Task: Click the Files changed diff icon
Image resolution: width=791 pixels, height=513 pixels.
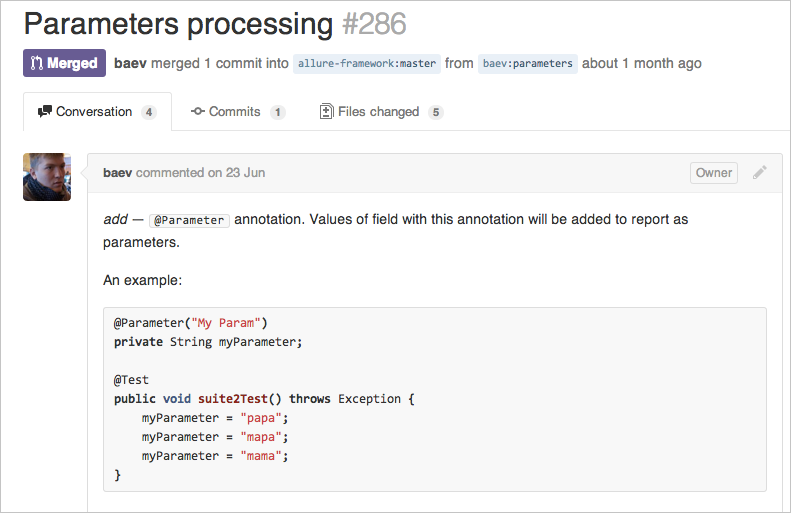Action: point(326,112)
